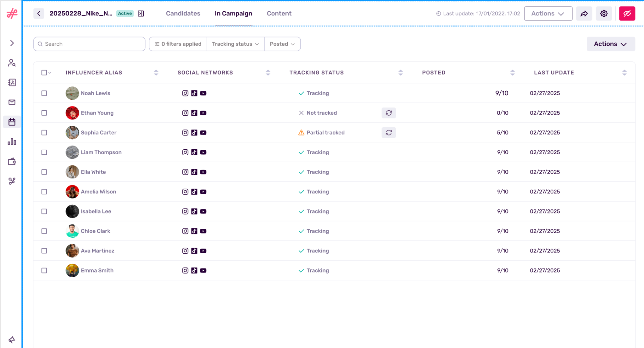Click the 0 filters applied button

pyautogui.click(x=178, y=44)
